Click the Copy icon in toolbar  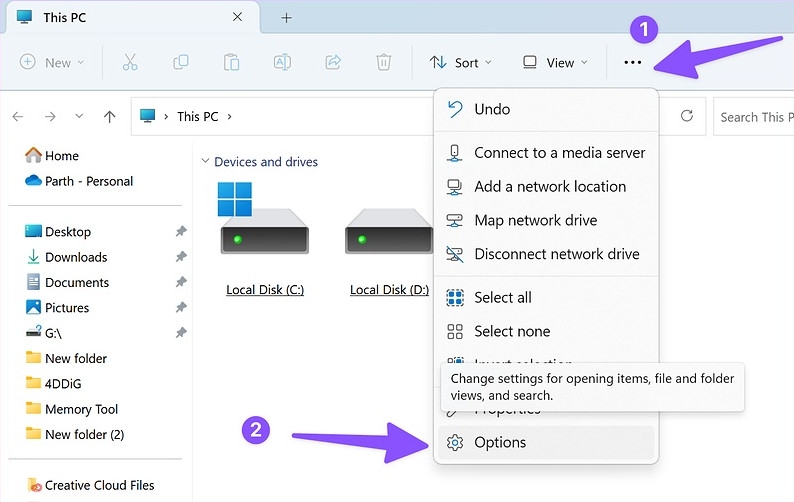[x=181, y=62]
